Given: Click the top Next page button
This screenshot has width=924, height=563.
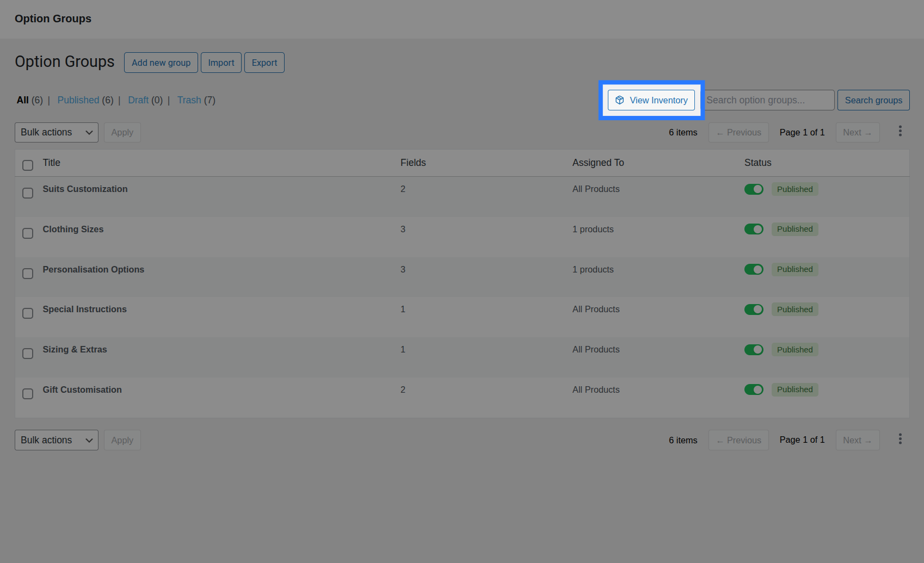Looking at the screenshot, I should click(x=858, y=132).
